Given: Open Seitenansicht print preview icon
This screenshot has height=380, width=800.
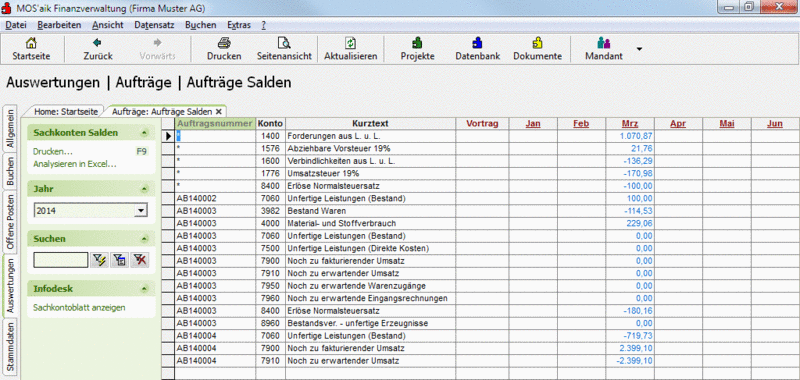Looking at the screenshot, I should click(x=284, y=43).
